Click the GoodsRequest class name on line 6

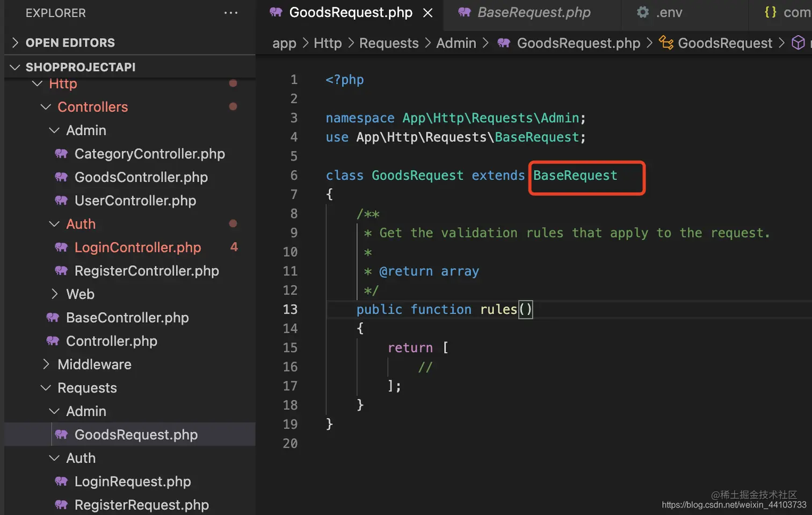click(x=417, y=176)
